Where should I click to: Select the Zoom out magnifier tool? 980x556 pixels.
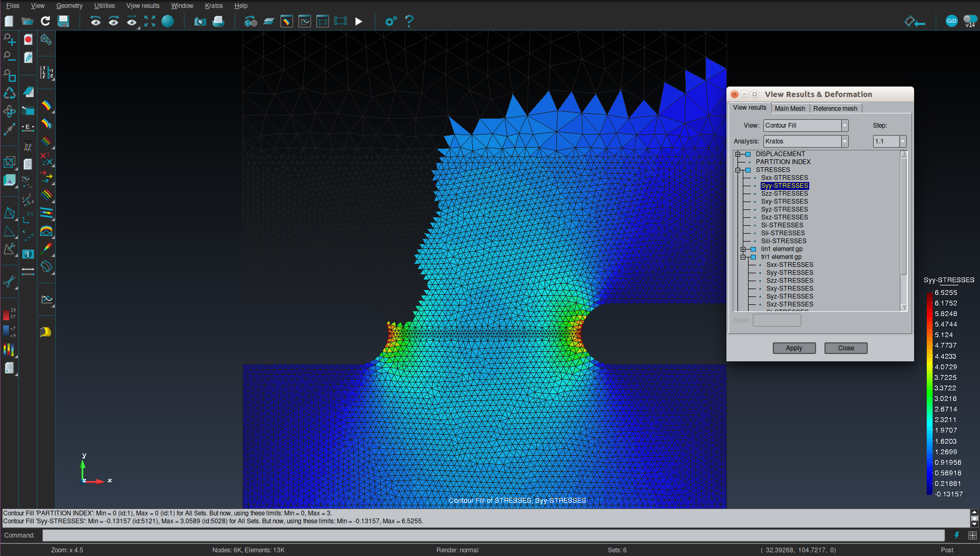(9, 56)
